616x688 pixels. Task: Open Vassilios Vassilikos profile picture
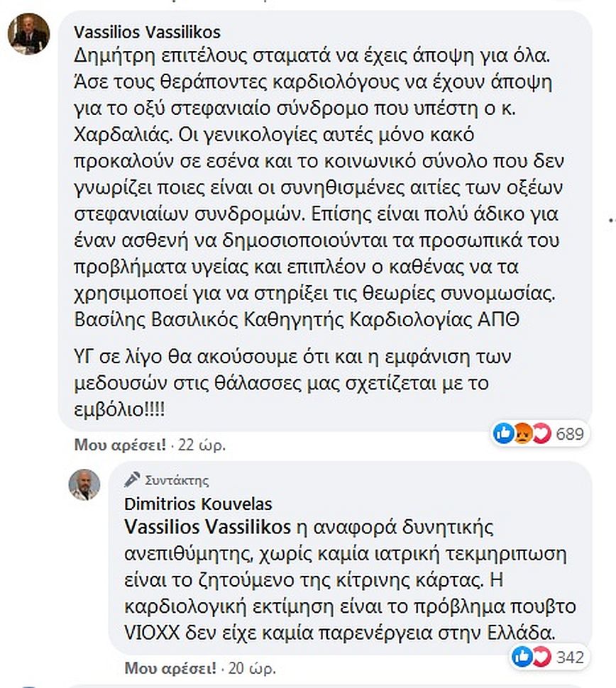pyautogui.click(x=28, y=34)
